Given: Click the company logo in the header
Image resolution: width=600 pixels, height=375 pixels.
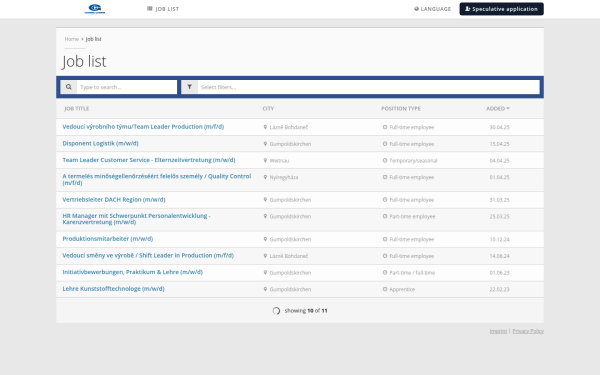Looking at the screenshot, I should coord(95,9).
